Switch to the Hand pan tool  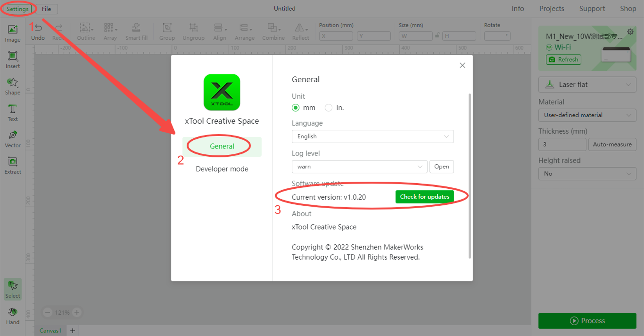[12, 316]
